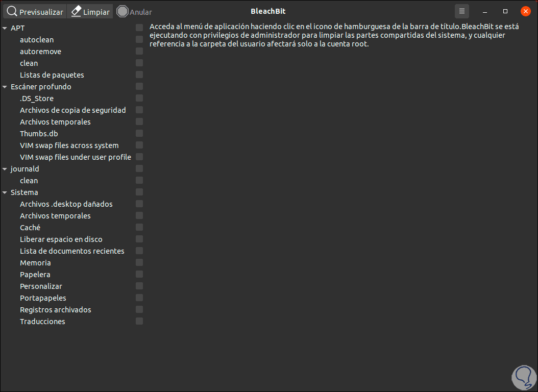Check Archivos temporales under Escáner profundo

pyautogui.click(x=139, y=121)
